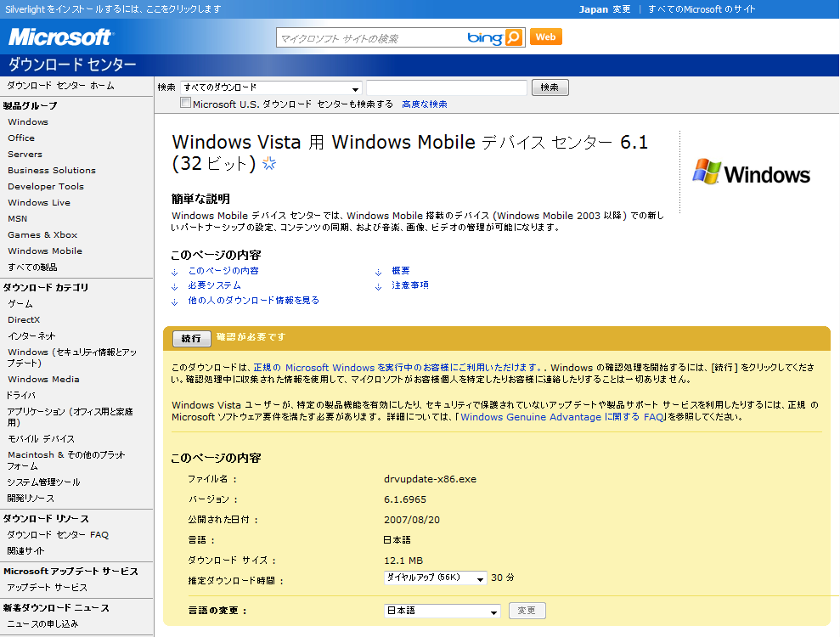The width and height of the screenshot is (840, 637).
Task: Open Developer Tools sidebar item
Action: tap(46, 187)
